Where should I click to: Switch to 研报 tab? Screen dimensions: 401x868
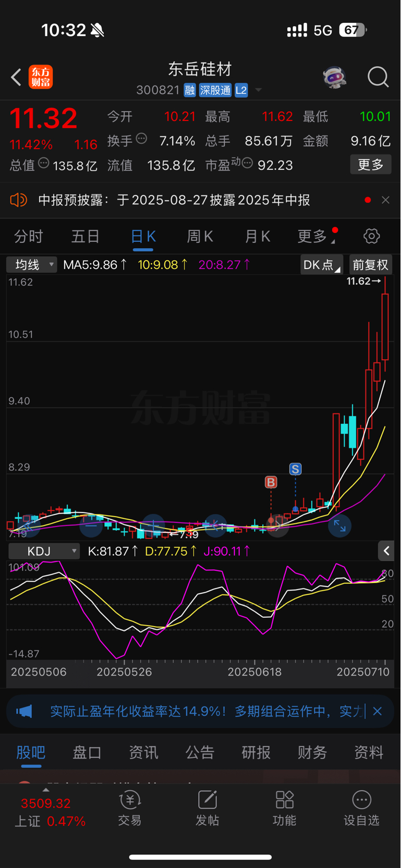coord(256,752)
